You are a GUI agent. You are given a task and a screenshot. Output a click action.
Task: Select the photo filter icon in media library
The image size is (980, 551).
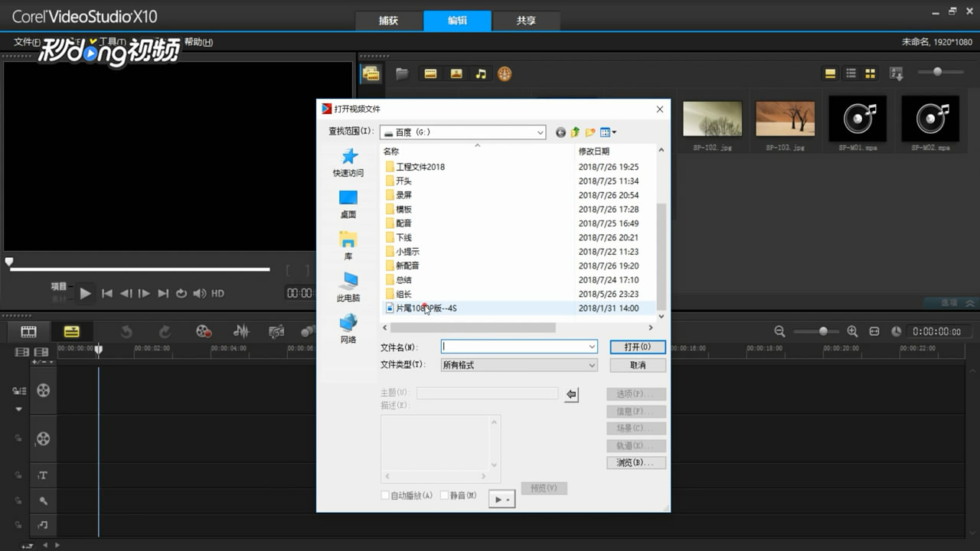click(456, 73)
